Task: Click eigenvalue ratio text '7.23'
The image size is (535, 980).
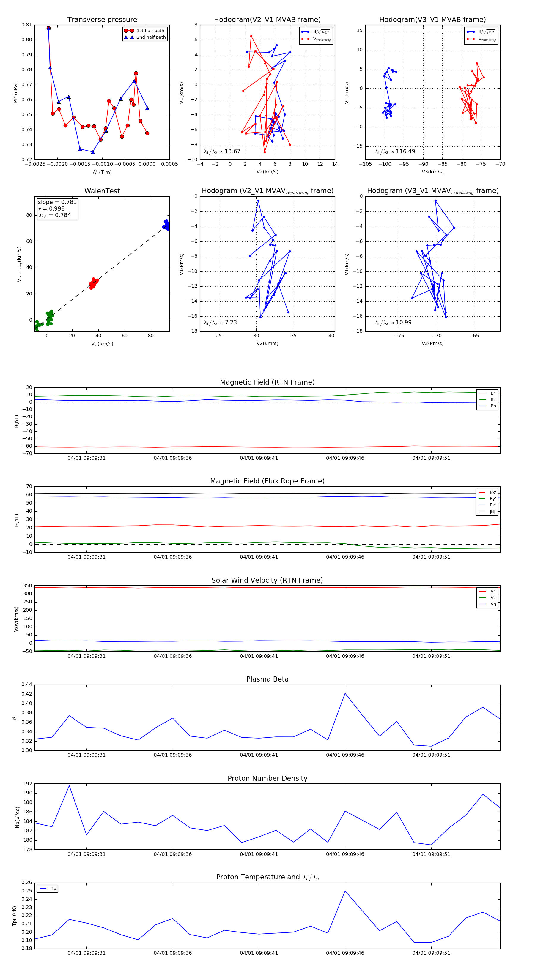Action: click(x=231, y=323)
